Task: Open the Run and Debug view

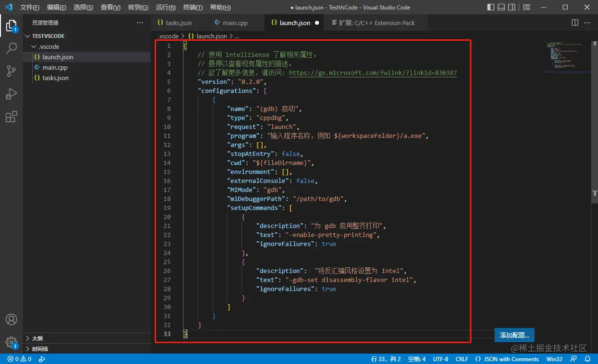Action: click(x=11, y=93)
